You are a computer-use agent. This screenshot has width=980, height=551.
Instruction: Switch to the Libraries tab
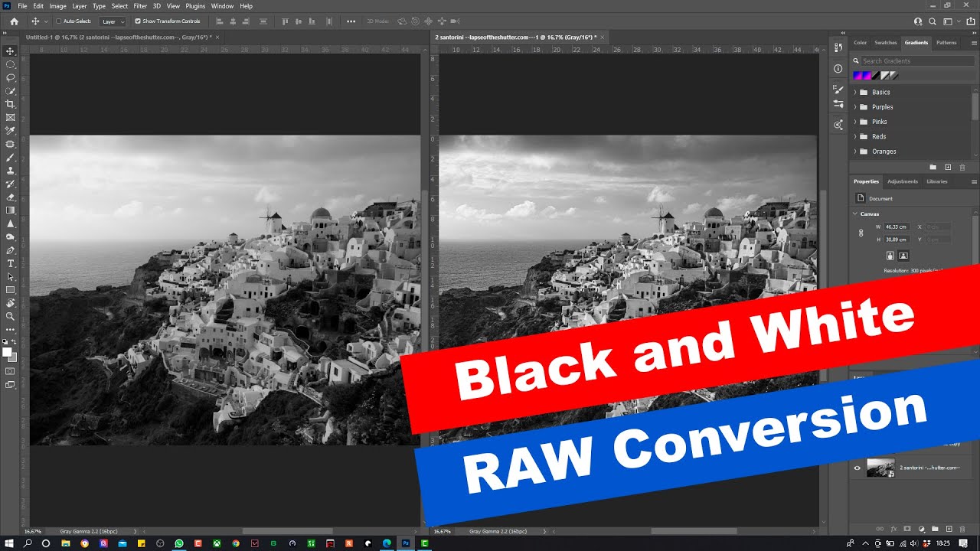pyautogui.click(x=937, y=181)
